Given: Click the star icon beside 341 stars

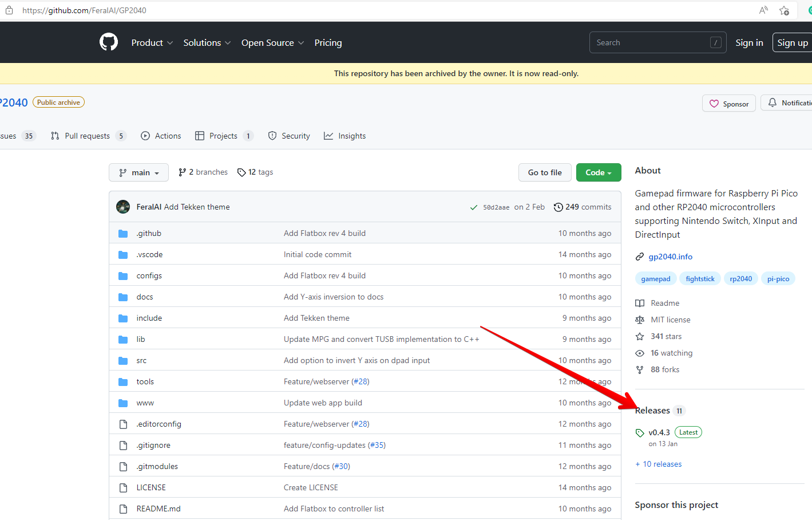Looking at the screenshot, I should coord(640,336).
